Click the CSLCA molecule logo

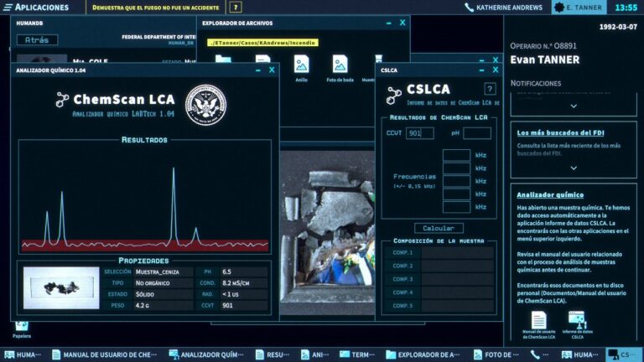[393, 96]
